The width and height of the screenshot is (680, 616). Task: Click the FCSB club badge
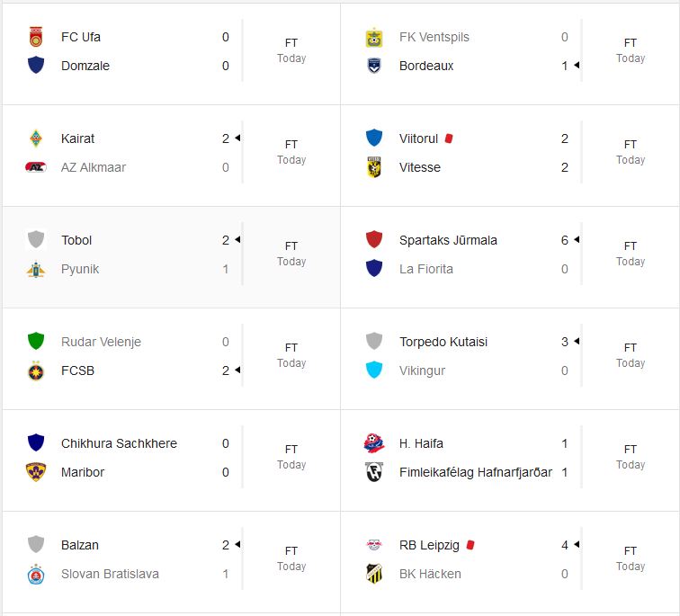click(36, 370)
